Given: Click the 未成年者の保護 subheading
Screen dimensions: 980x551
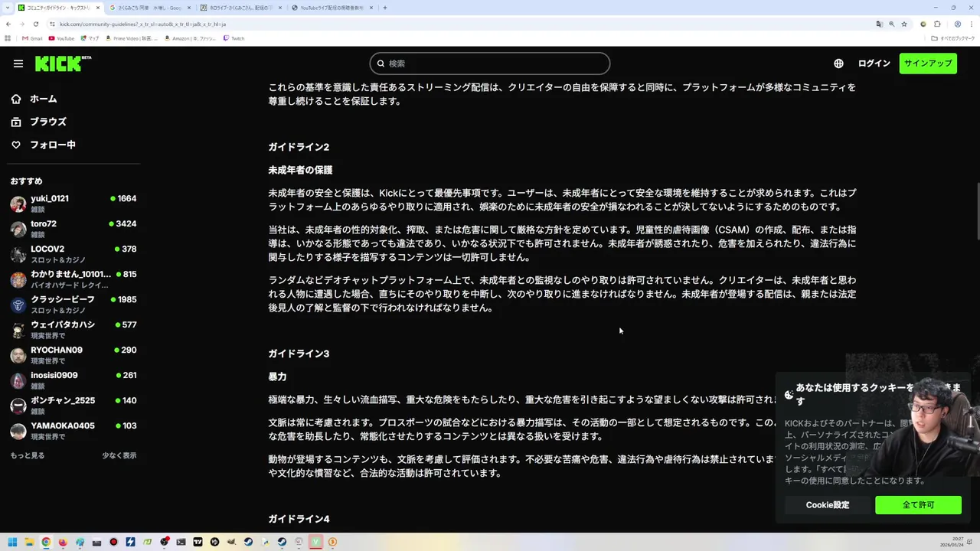Looking at the screenshot, I should [300, 170].
